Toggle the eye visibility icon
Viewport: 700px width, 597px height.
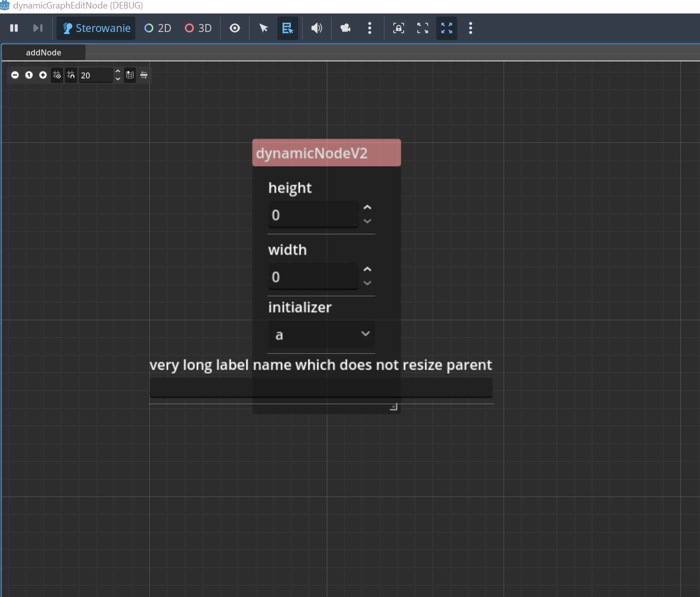pos(235,28)
